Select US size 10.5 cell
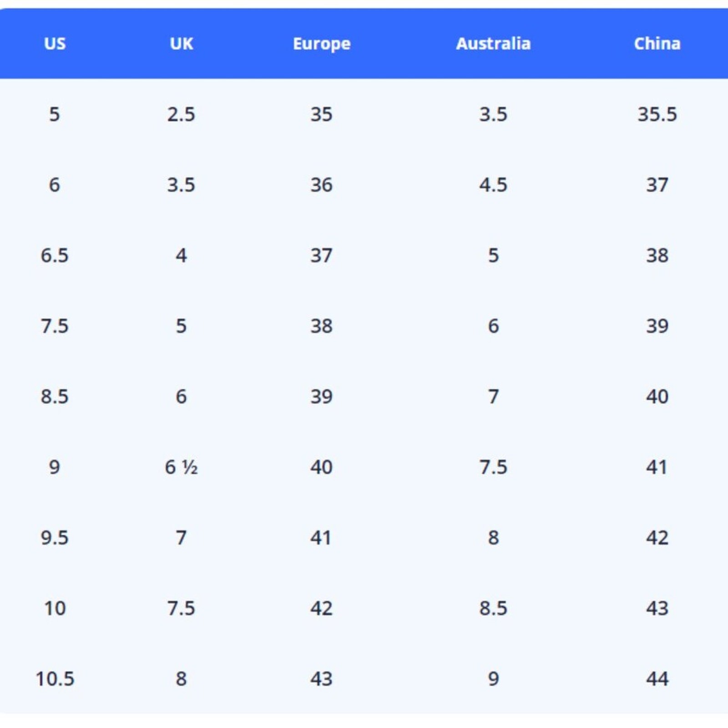 pos(55,679)
